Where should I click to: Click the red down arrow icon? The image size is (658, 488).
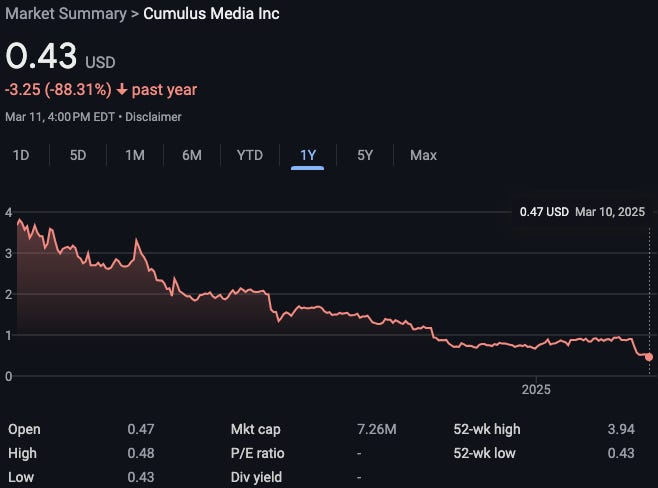tap(122, 89)
